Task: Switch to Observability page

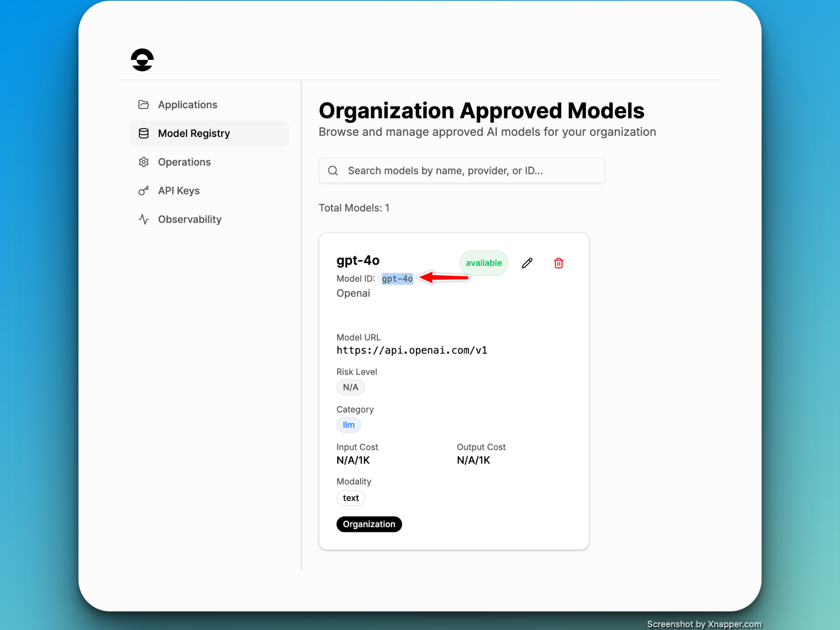Action: (x=189, y=219)
